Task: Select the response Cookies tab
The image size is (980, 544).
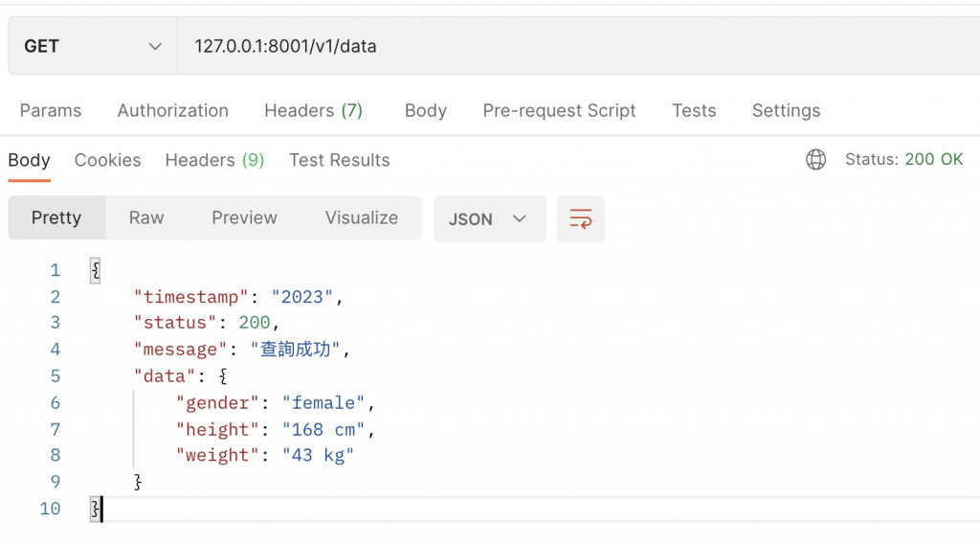Action: (107, 160)
